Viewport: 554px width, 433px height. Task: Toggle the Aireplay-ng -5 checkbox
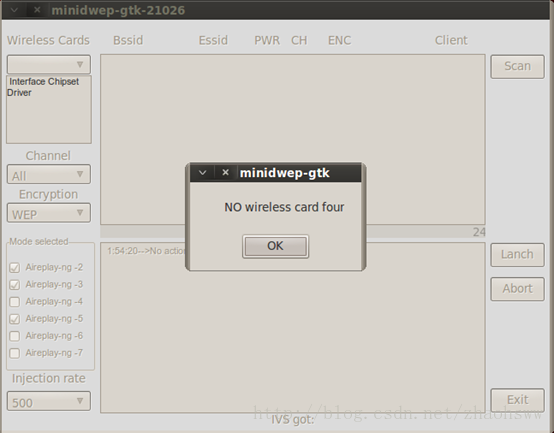point(14,319)
